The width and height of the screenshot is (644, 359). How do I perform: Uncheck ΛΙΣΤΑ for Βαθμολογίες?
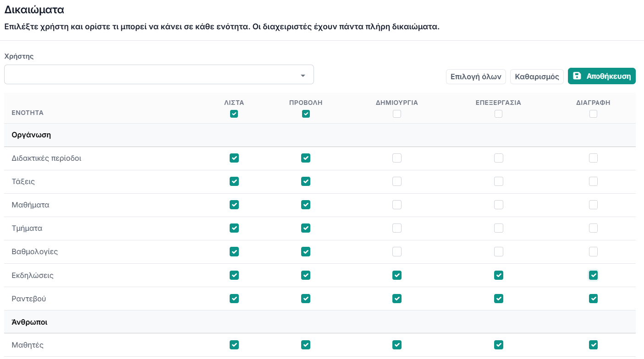[x=234, y=251]
